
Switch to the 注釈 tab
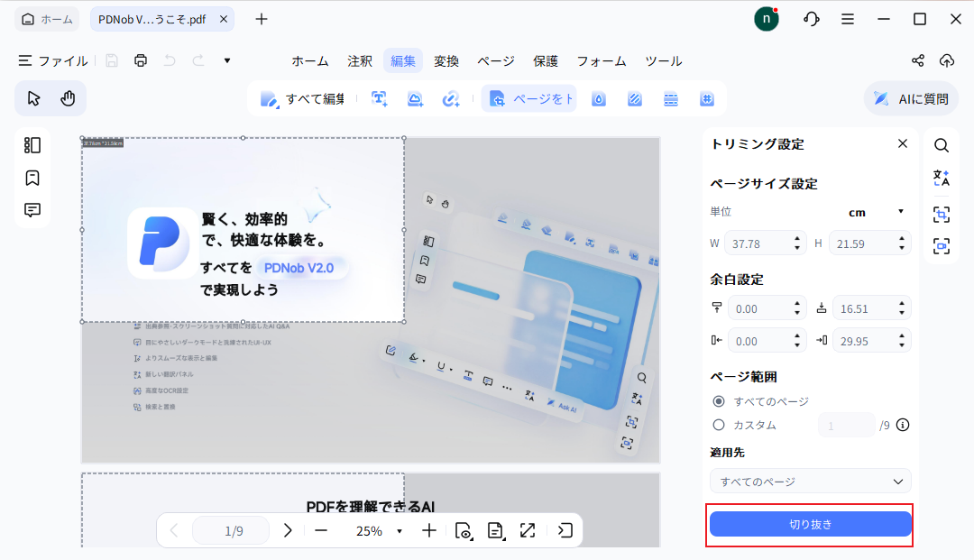coord(360,60)
